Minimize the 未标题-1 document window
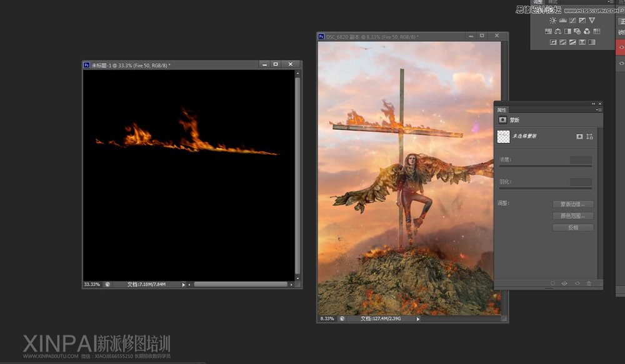Screen dimensions: 625x364 tap(264, 64)
